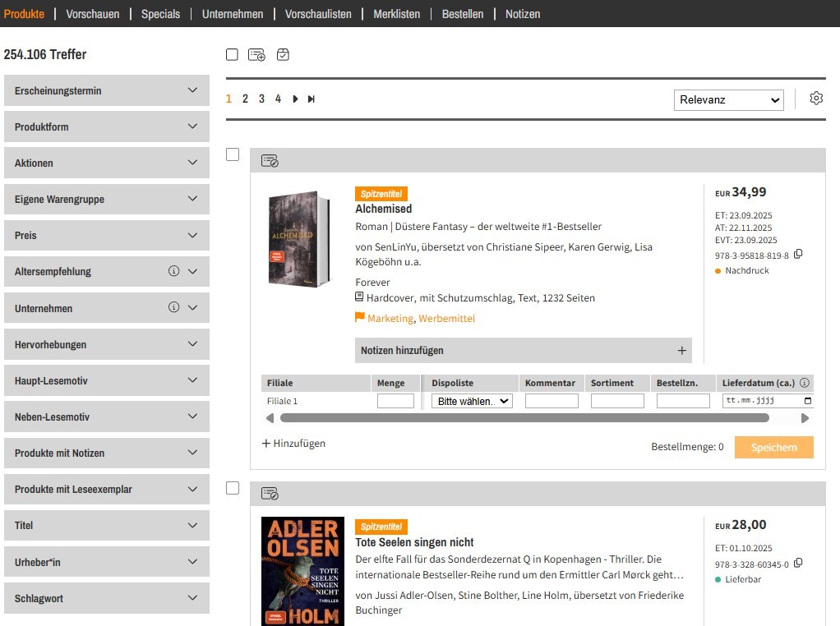Click the calendar check icon in toolbar

pyautogui.click(x=283, y=55)
